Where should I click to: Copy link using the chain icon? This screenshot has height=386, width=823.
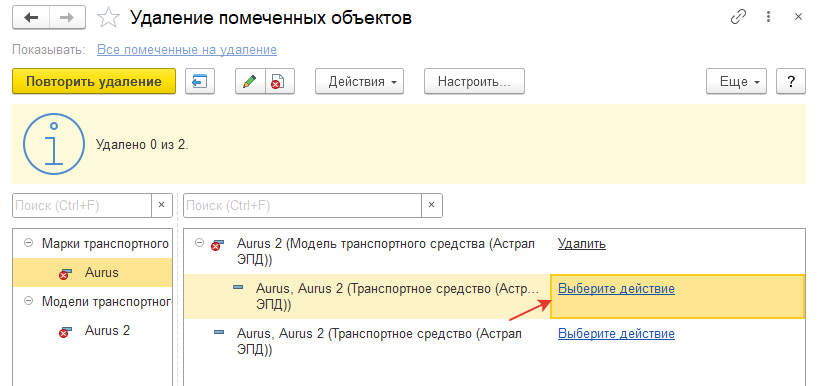pos(738,17)
